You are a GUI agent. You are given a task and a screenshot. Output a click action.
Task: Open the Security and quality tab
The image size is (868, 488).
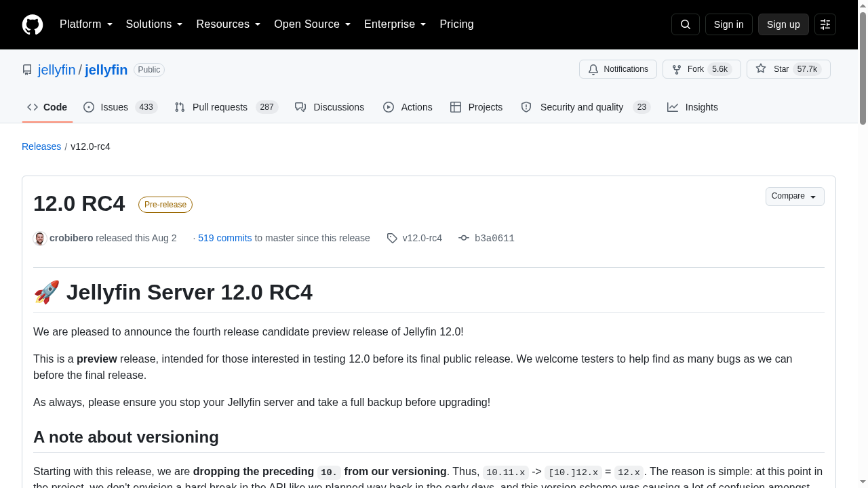pos(586,107)
